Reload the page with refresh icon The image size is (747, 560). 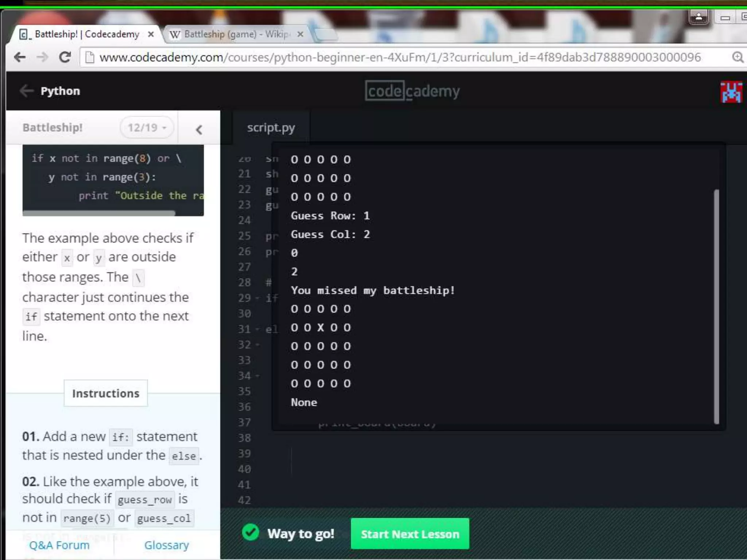point(65,57)
